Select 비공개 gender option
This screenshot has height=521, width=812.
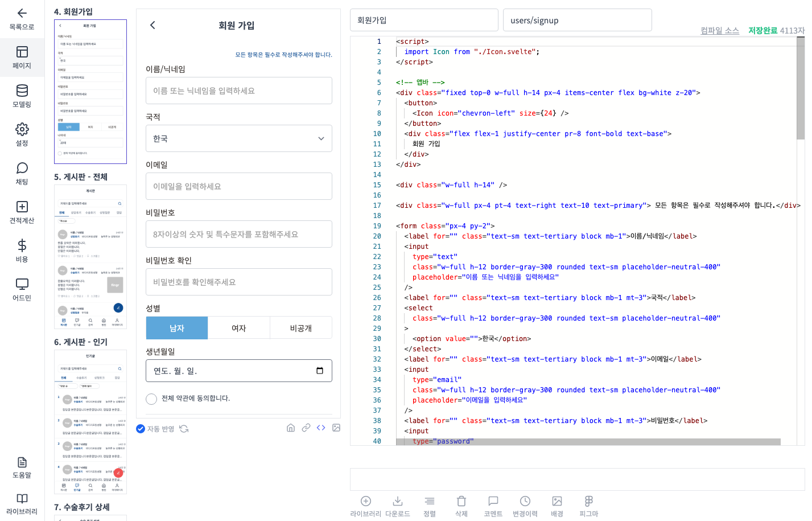pyautogui.click(x=301, y=328)
